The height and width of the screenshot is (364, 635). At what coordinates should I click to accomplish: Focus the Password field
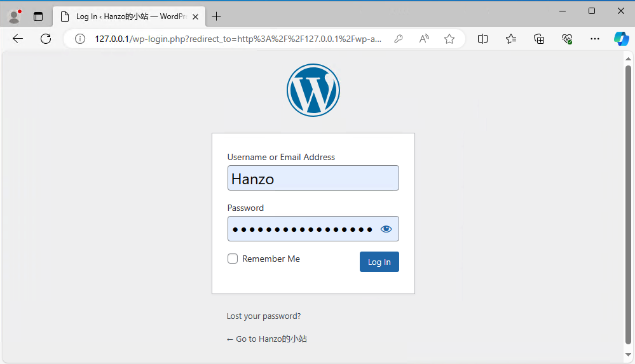coord(313,229)
